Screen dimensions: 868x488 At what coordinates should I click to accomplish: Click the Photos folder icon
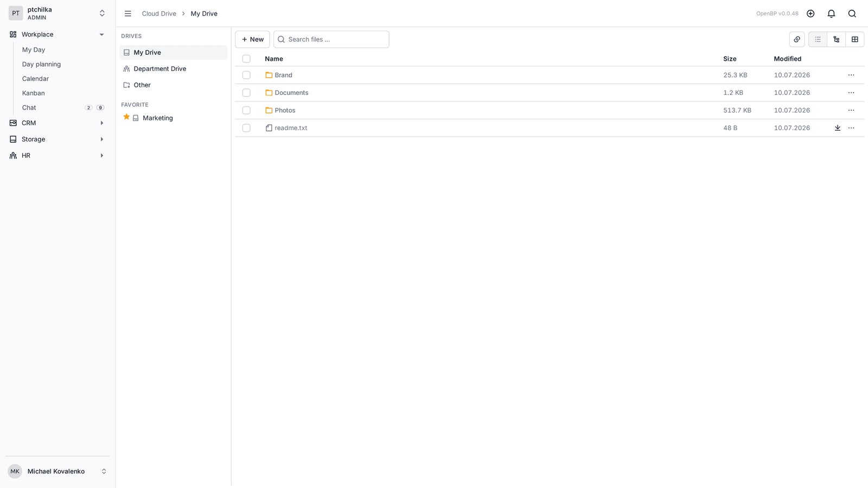[x=269, y=111]
